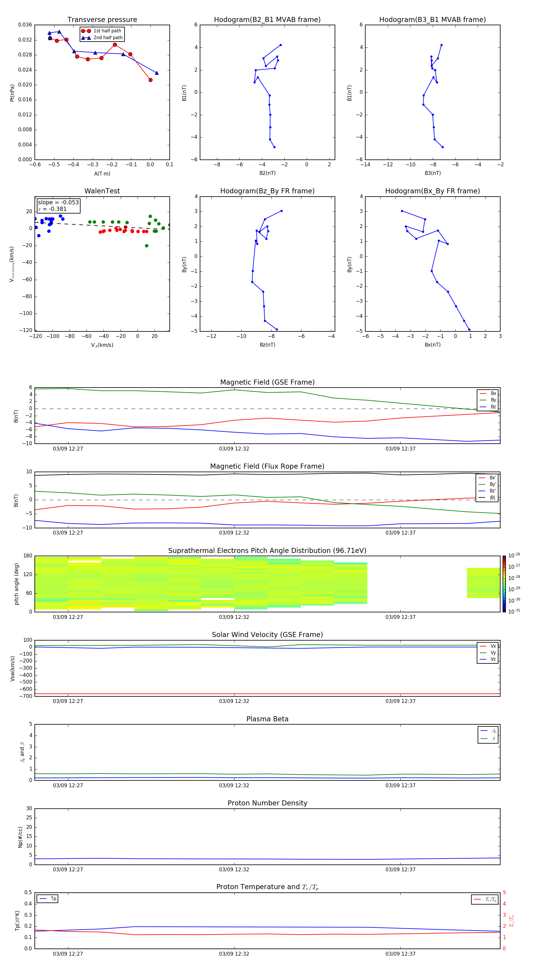Select By' in the Flux Rope legend
This screenshot has height=980, width=535.
(487, 484)
